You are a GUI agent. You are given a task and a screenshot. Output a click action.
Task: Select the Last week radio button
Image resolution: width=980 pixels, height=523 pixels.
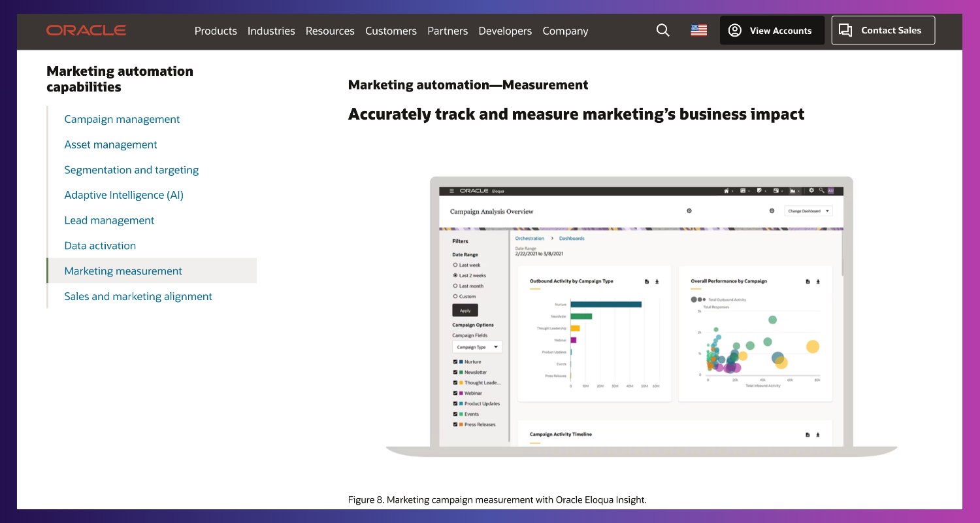pos(455,265)
